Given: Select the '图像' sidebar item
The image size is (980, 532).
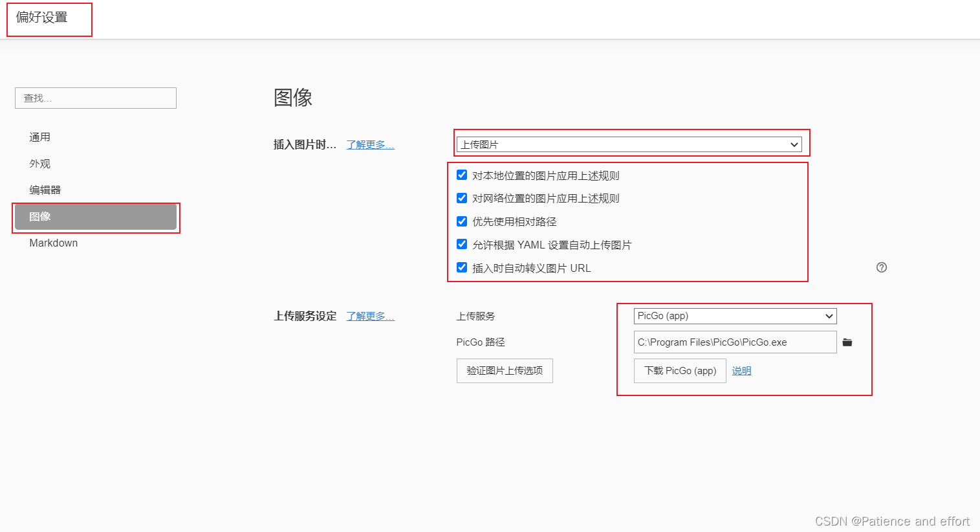Looking at the screenshot, I should [x=96, y=217].
